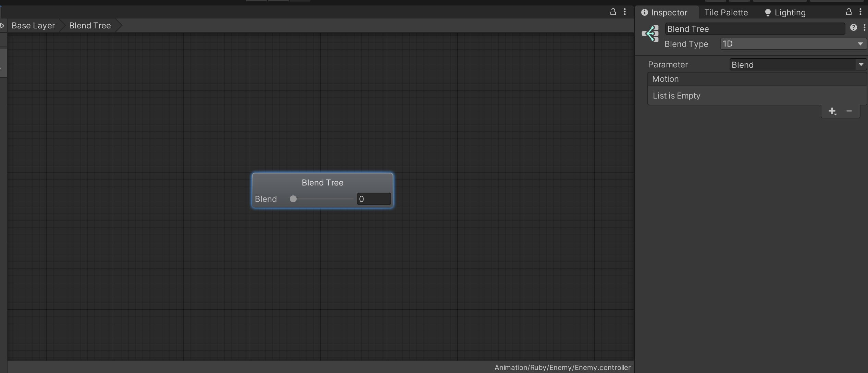The image size is (868, 373).
Task: Remove a motion with minus button
Action: pos(849,111)
